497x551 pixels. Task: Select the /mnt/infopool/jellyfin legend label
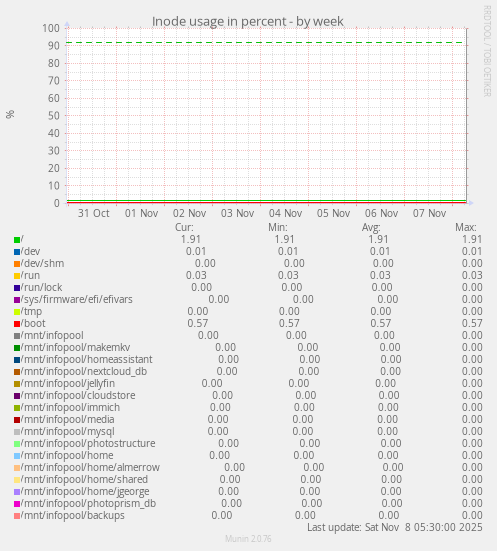pyautogui.click(x=68, y=383)
